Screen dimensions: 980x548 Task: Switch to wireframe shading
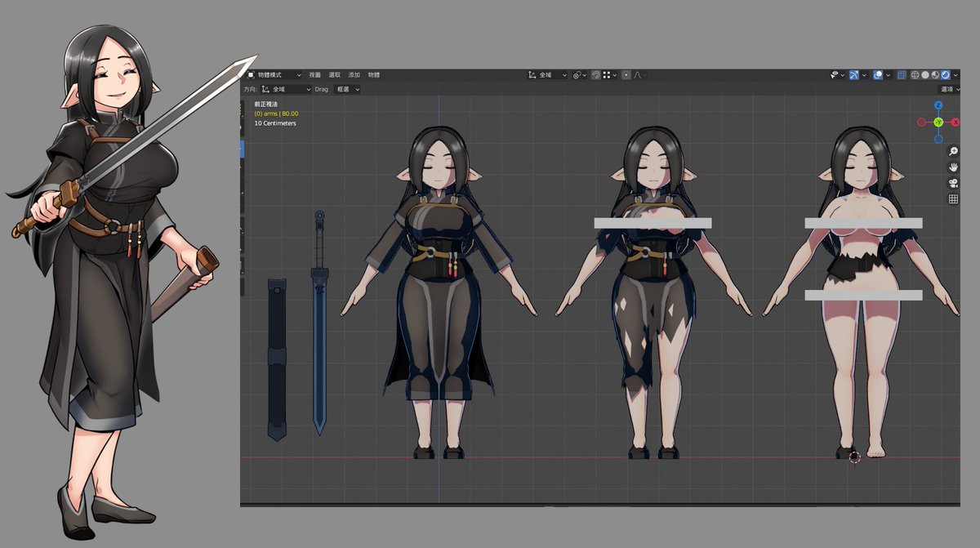click(915, 75)
